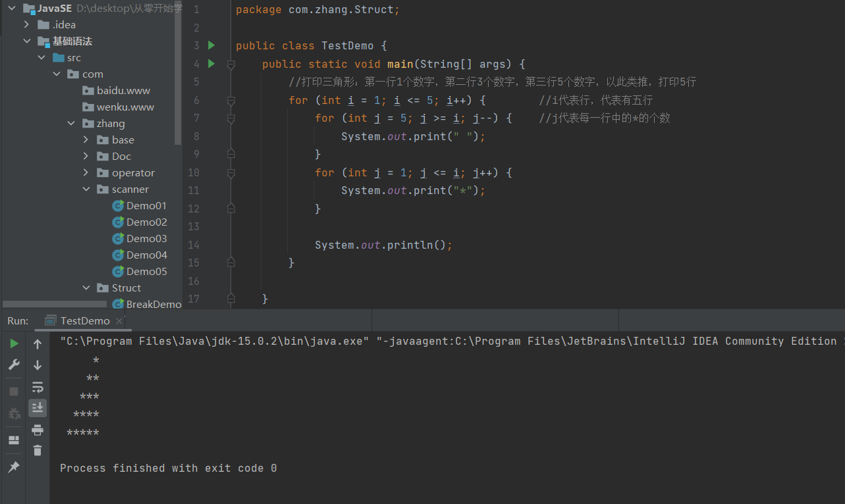Select the wenku.www package name
The width and height of the screenshot is (845, 504).
click(x=125, y=107)
